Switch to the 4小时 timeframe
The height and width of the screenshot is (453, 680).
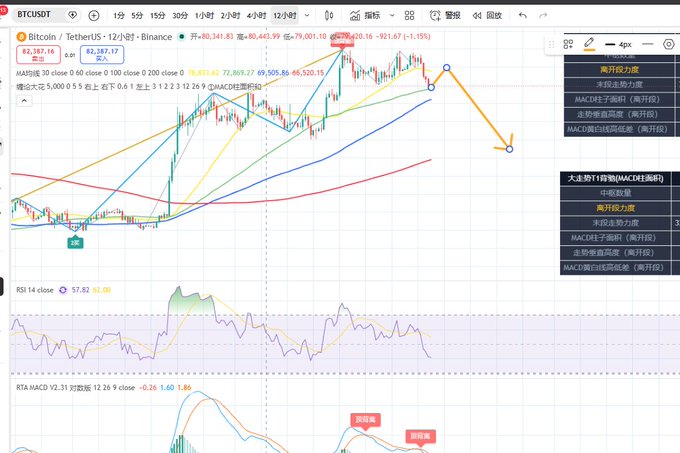tap(256, 16)
